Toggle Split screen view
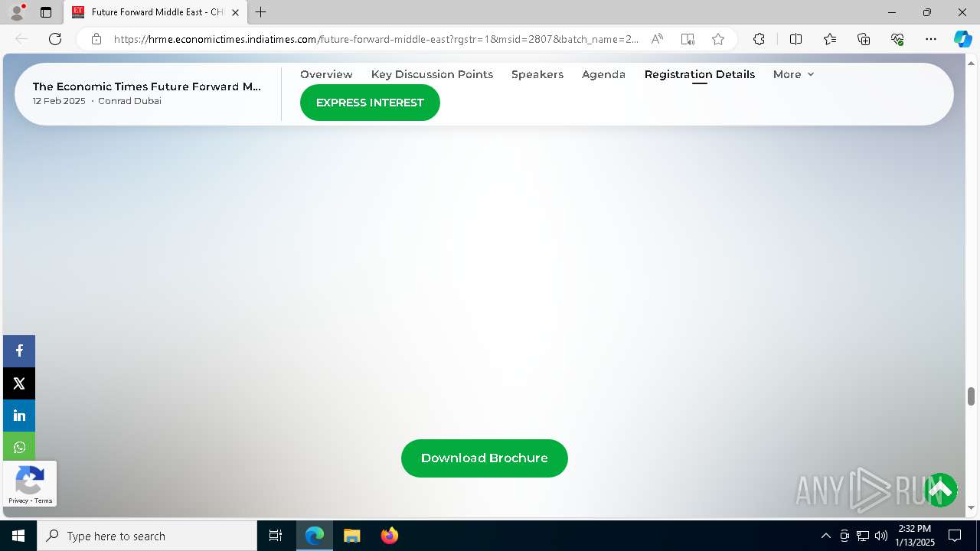Screen dimensions: 980x551 (795, 39)
